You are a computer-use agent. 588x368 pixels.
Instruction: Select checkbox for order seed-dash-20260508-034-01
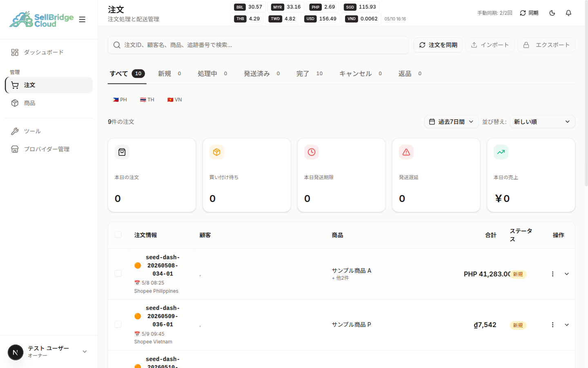pyautogui.click(x=118, y=273)
